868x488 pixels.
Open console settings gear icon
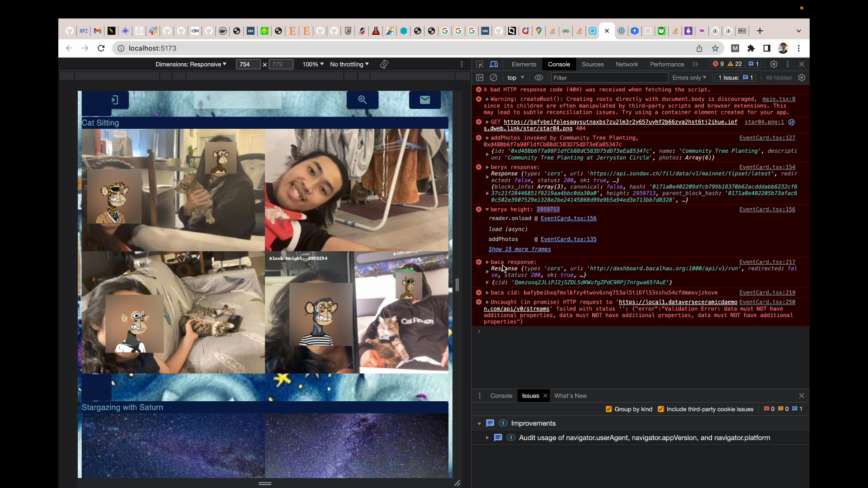click(802, 78)
